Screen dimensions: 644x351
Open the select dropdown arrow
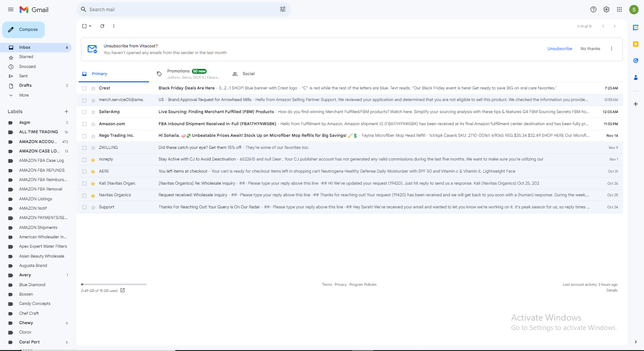tap(90, 26)
